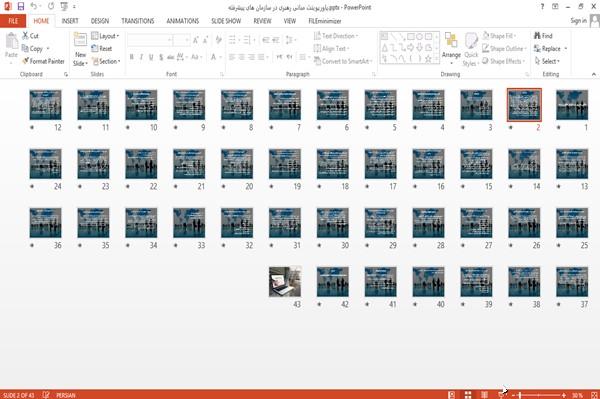Open the Arrange tool

point(451,49)
